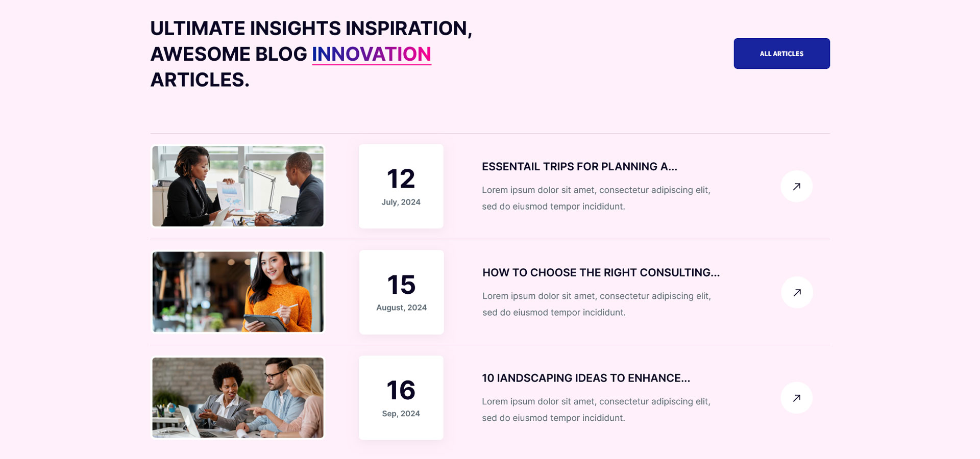Click the 12 July, 2024 date card
This screenshot has width=980, height=459.
click(x=401, y=186)
